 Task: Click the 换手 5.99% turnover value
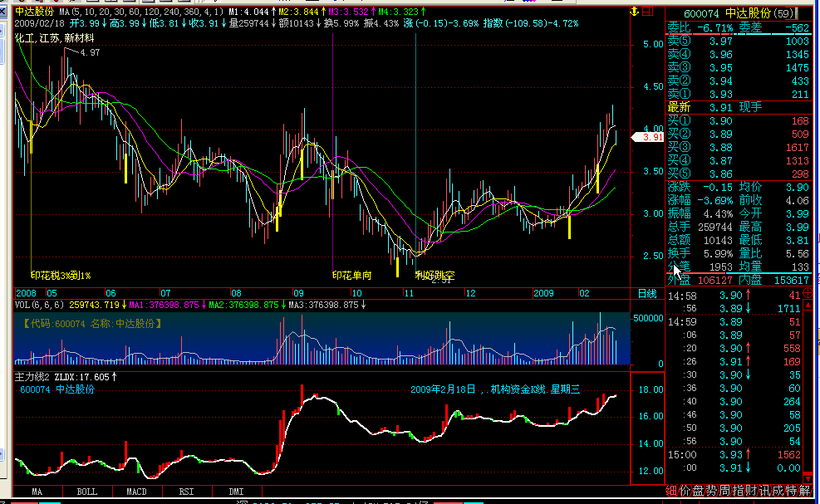(x=718, y=253)
